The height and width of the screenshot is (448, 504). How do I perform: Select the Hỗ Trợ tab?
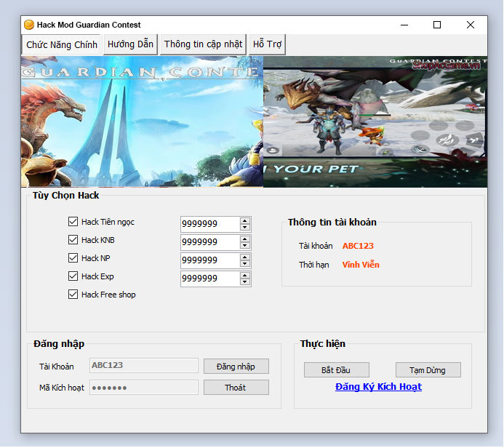pos(267,44)
